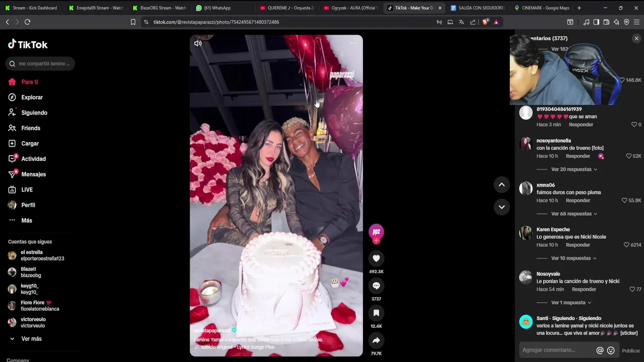Reply to Karen Espeche's comment
Image resolution: width=644 pixels, height=362 pixels.
click(x=578, y=245)
